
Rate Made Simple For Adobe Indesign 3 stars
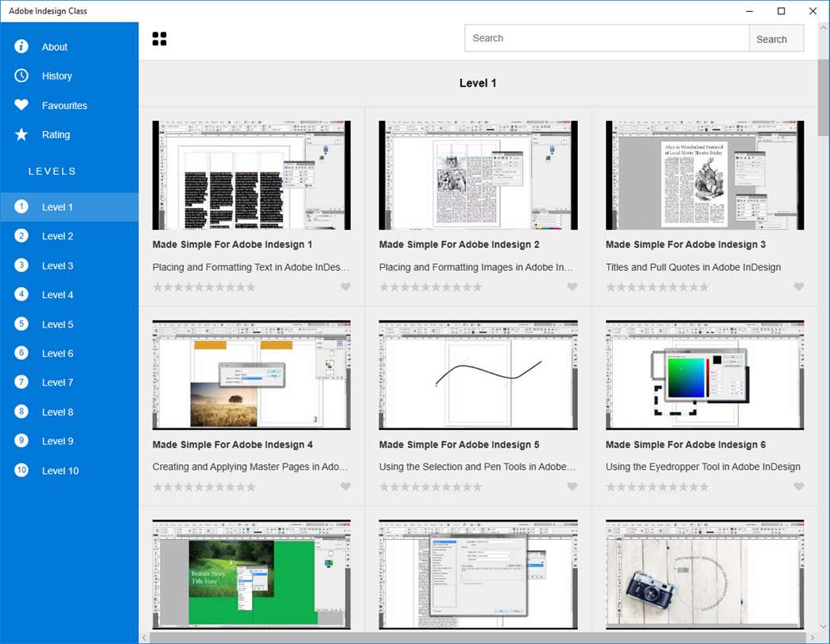pyautogui.click(x=657, y=287)
